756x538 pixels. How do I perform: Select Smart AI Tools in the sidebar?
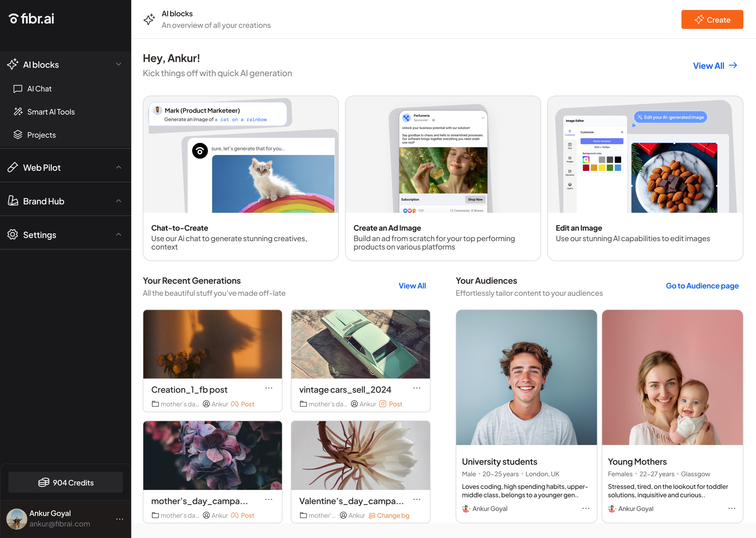(x=51, y=112)
